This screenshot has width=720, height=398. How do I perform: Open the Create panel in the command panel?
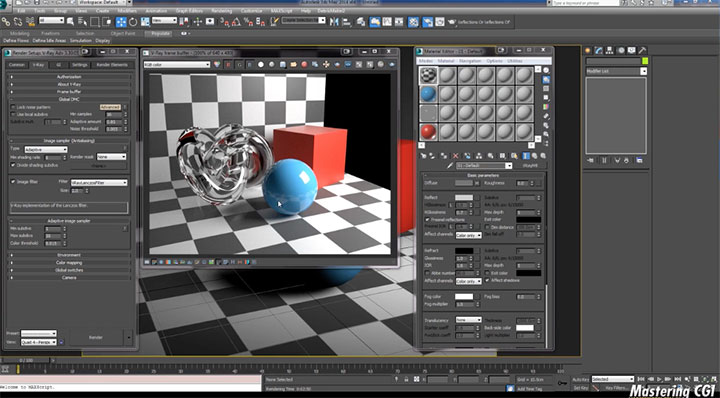(587, 50)
